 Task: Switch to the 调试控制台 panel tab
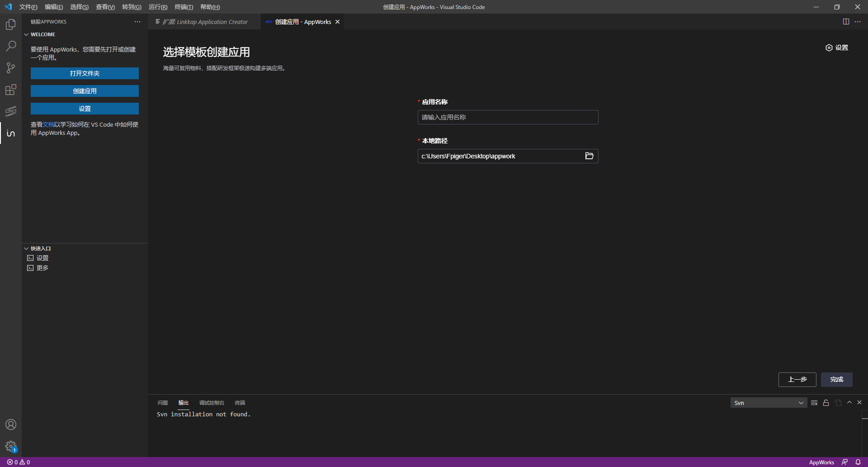coord(212,403)
